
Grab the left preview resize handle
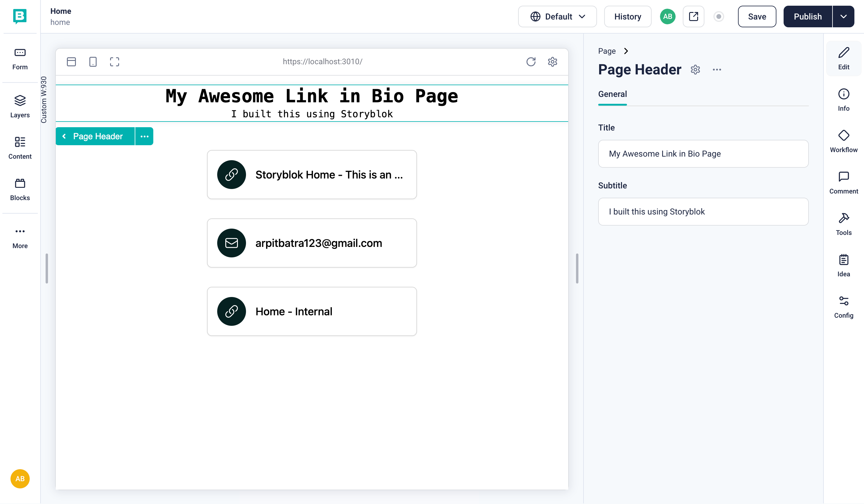[x=46, y=268]
